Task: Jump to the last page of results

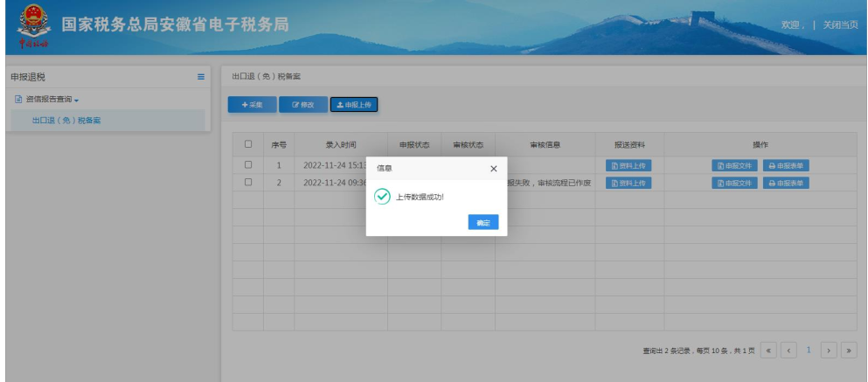Action: point(849,351)
